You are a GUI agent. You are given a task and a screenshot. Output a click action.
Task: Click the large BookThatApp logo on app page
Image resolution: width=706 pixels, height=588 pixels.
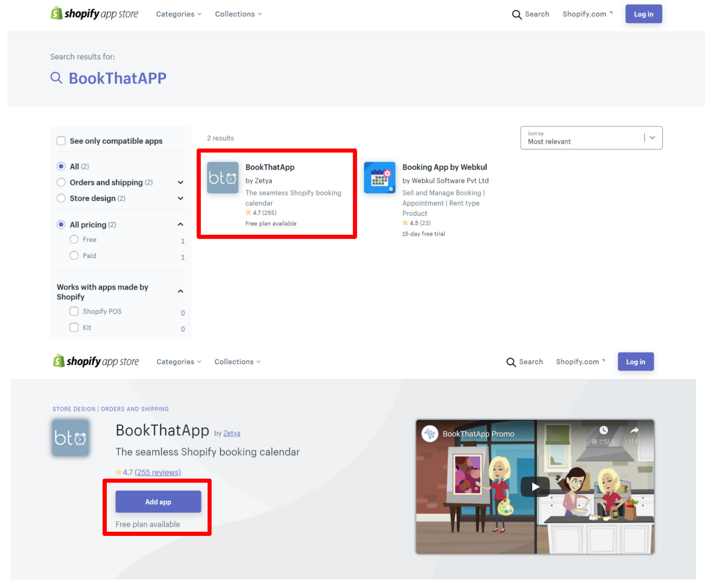click(x=71, y=437)
